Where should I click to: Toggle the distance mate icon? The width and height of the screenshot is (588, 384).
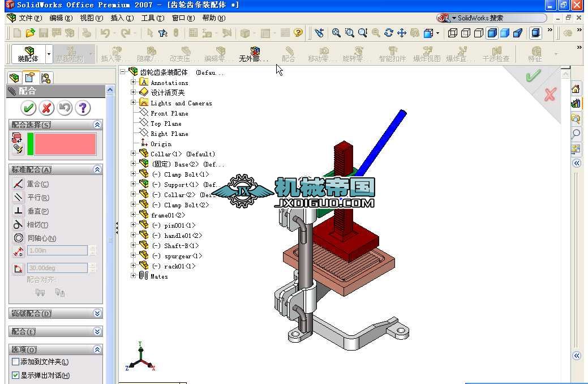pyautogui.click(x=18, y=251)
